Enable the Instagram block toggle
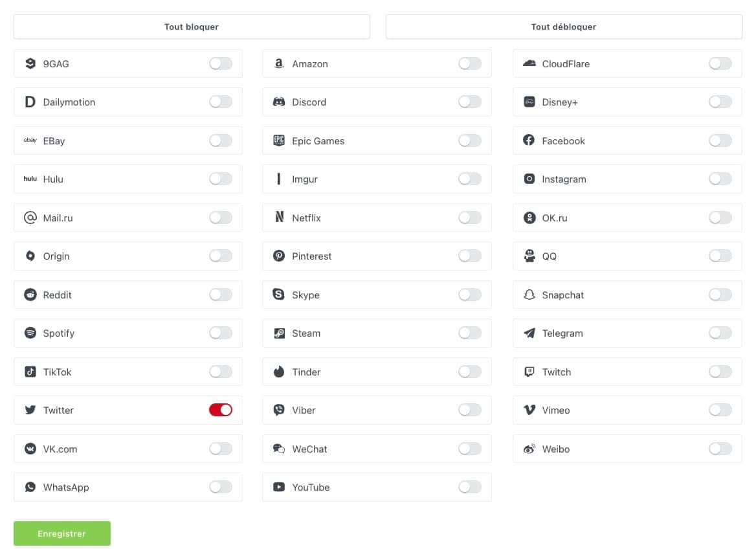Viewport: 756px width, 560px height. 720,179
